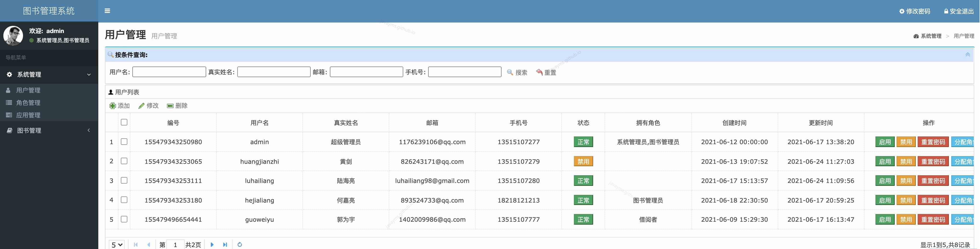This screenshot has height=249, width=980.
Task: Check the checkbox on admin's row
Action: 124,142
